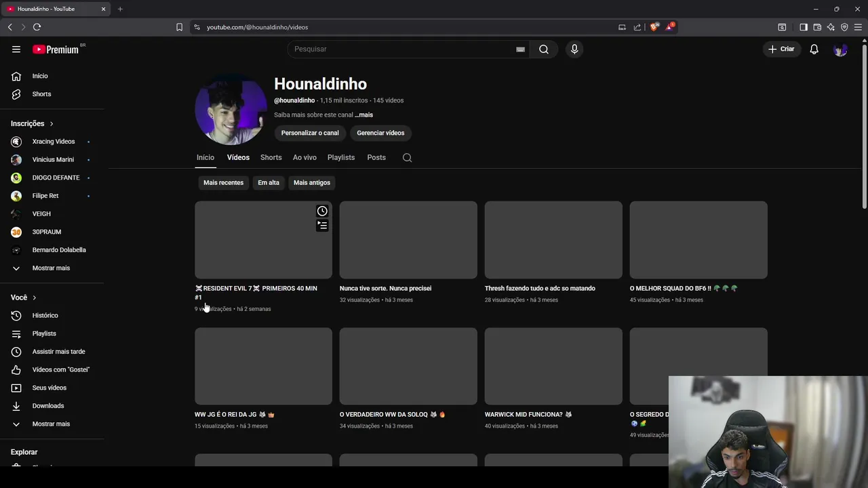The height and width of the screenshot is (488, 868).
Task: Click the Shorts icon in sidebar
Action: pyautogui.click(x=16, y=94)
